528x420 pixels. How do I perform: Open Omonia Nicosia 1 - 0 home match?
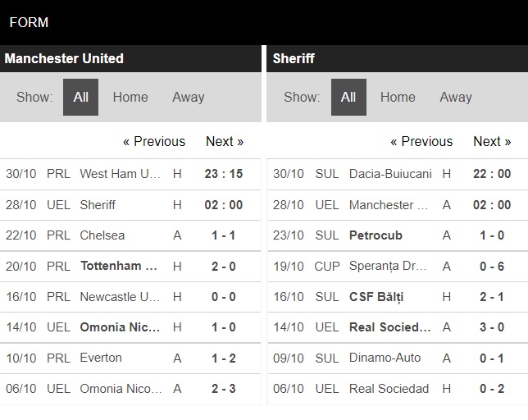[x=130, y=327]
